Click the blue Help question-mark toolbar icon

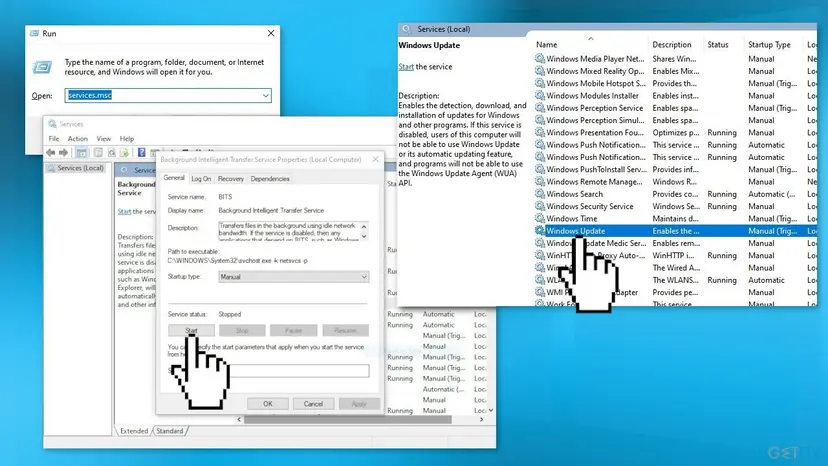pos(142,153)
